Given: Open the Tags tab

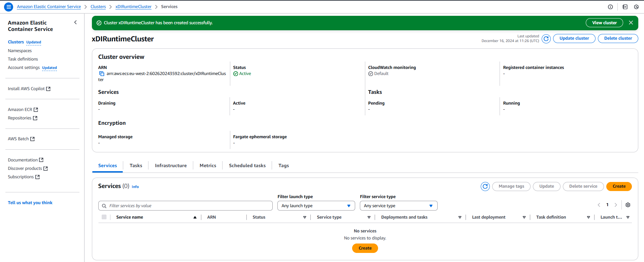Looking at the screenshot, I should click(x=283, y=165).
